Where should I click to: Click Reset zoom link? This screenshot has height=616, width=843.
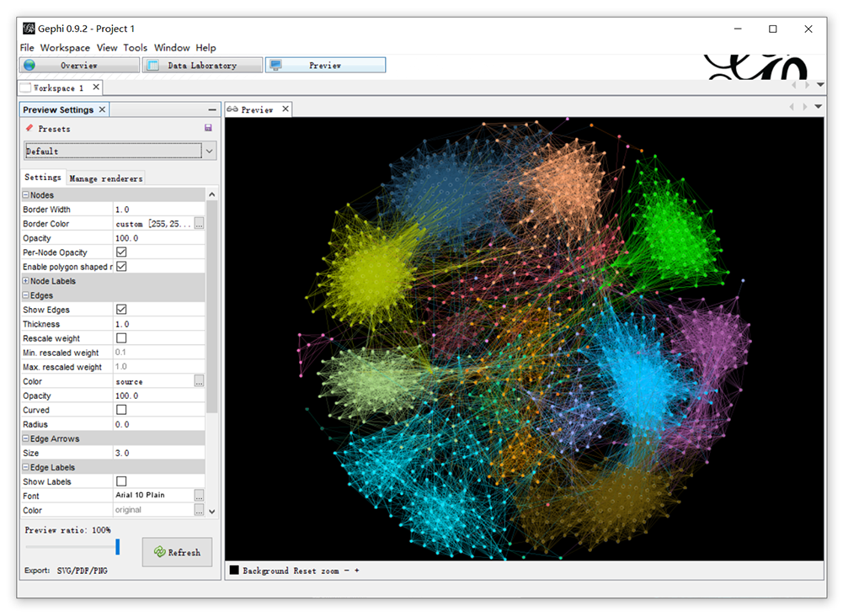click(x=316, y=571)
